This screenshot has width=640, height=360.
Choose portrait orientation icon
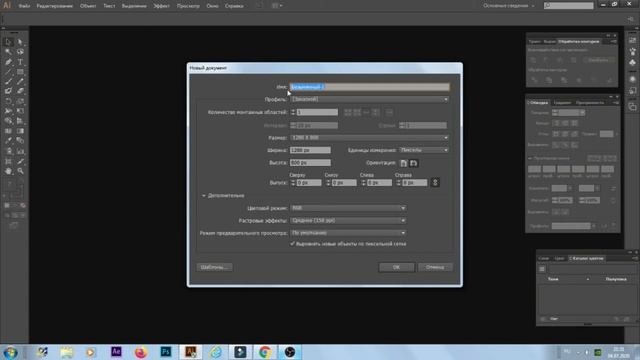(x=404, y=163)
